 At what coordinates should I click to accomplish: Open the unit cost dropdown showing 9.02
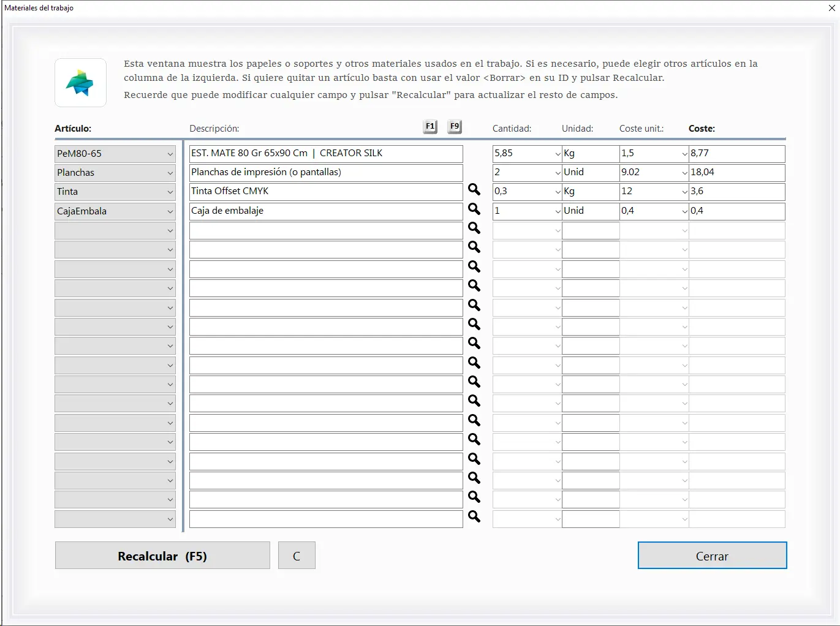[x=684, y=173]
